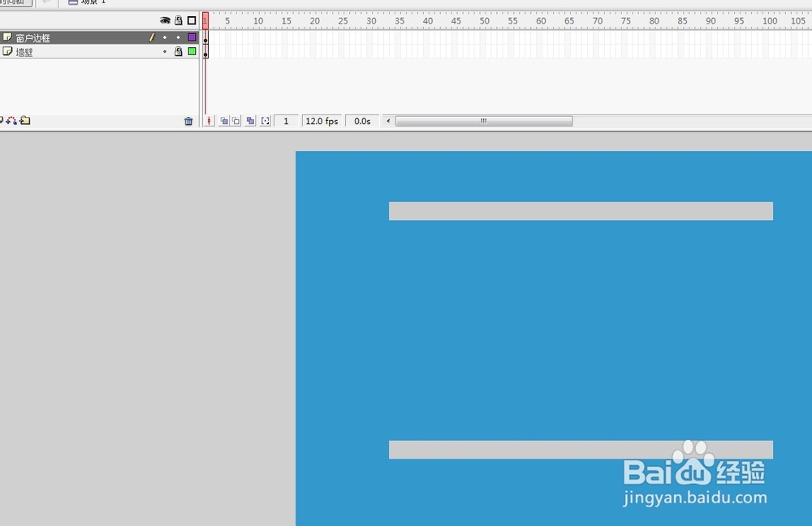Select the 窗户边框 layer
The width and height of the screenshot is (812, 526).
tap(99, 37)
